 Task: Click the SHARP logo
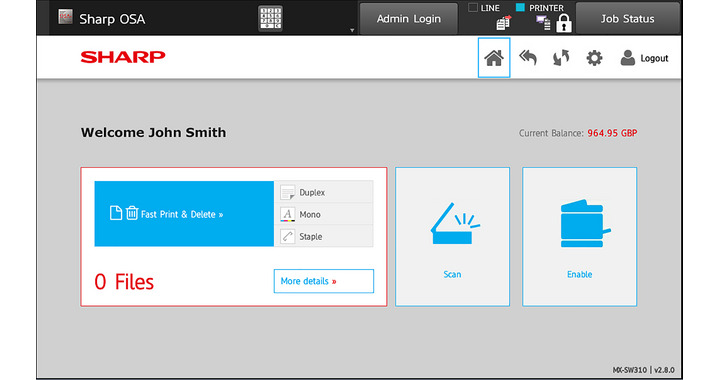tap(123, 57)
